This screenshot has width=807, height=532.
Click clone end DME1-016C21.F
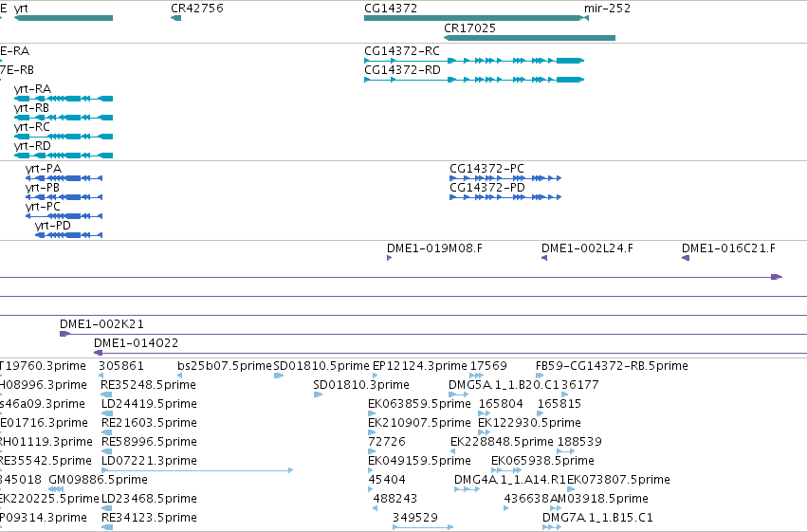(686, 258)
